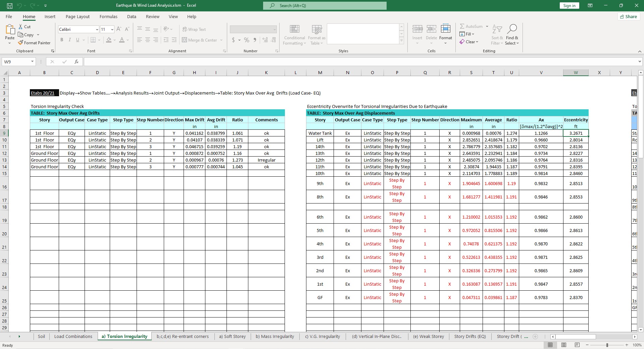Toggle Italic formatting
The image size is (644, 349).
coord(70,40)
